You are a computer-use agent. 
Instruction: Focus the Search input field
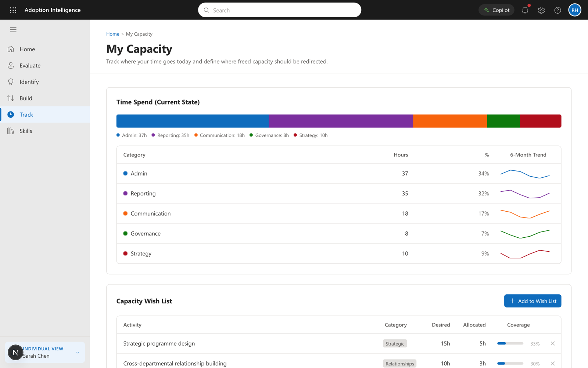[280, 10]
